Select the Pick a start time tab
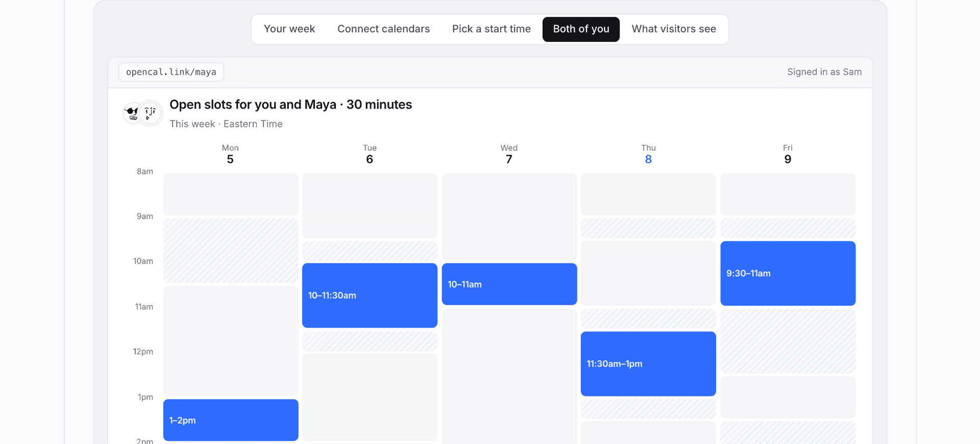Screen dimensions: 980x444 coord(491,29)
